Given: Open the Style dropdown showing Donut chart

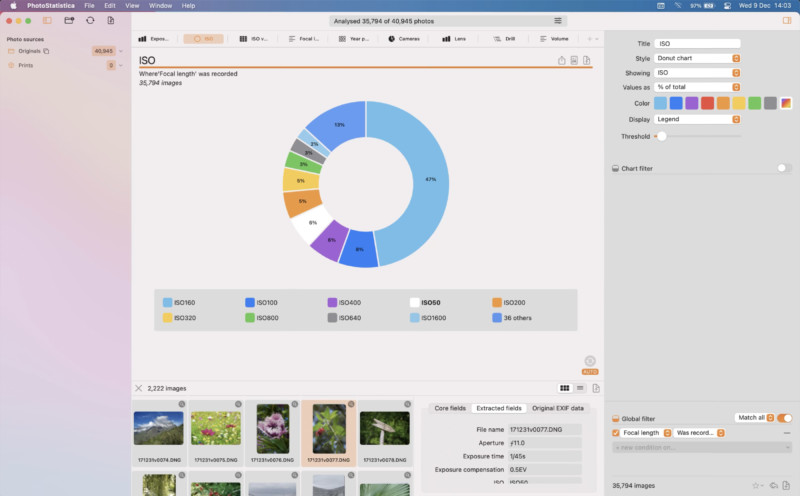Looking at the screenshot, I should tap(697, 58).
